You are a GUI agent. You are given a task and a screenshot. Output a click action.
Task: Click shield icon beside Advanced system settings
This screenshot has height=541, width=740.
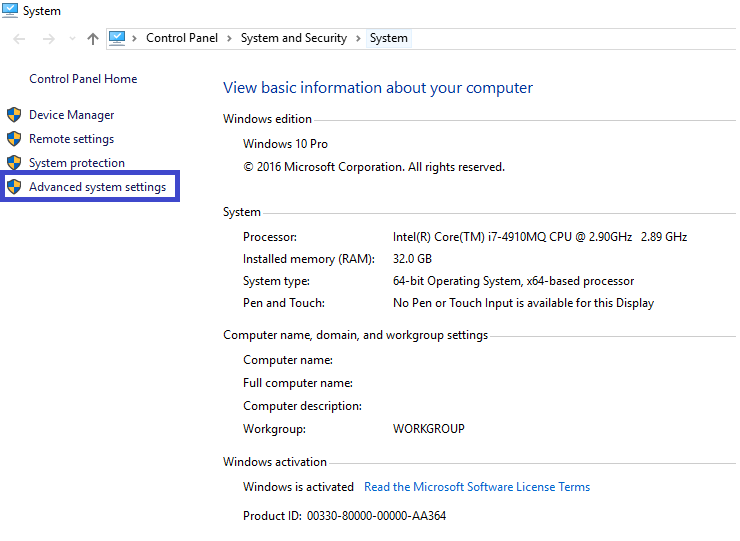coord(14,187)
